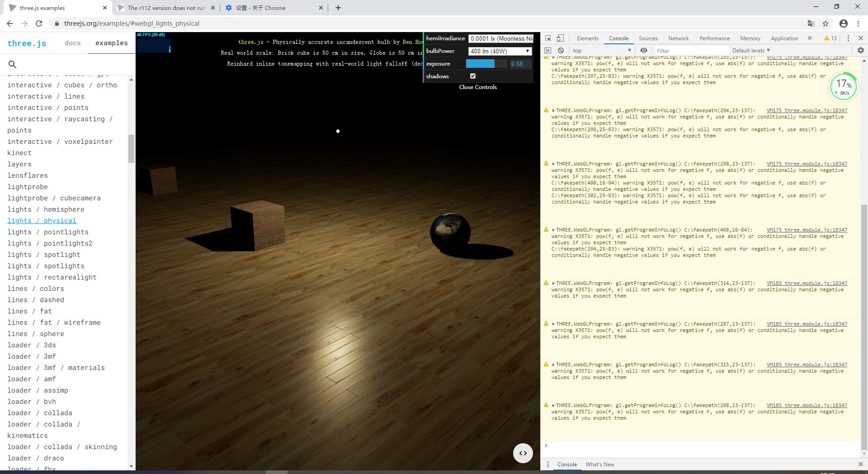The height and width of the screenshot is (474, 868).
Task: Open DevTools customize three-dot menu
Action: click(x=848, y=38)
